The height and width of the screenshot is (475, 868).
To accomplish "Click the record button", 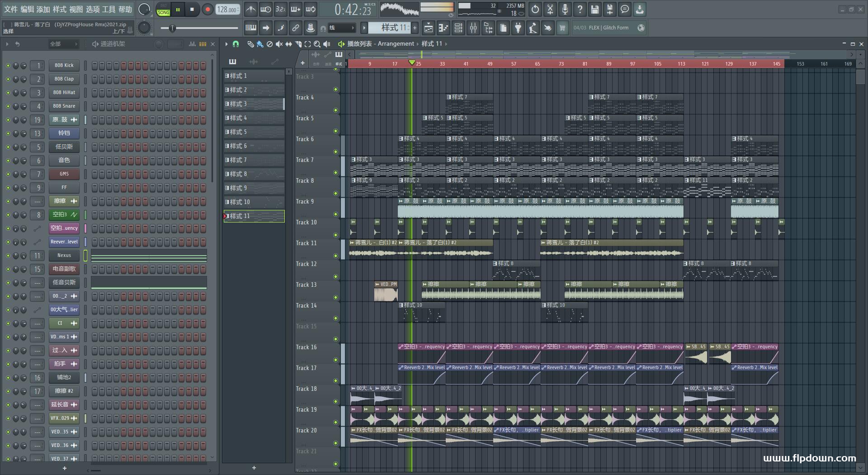I will click(208, 9).
